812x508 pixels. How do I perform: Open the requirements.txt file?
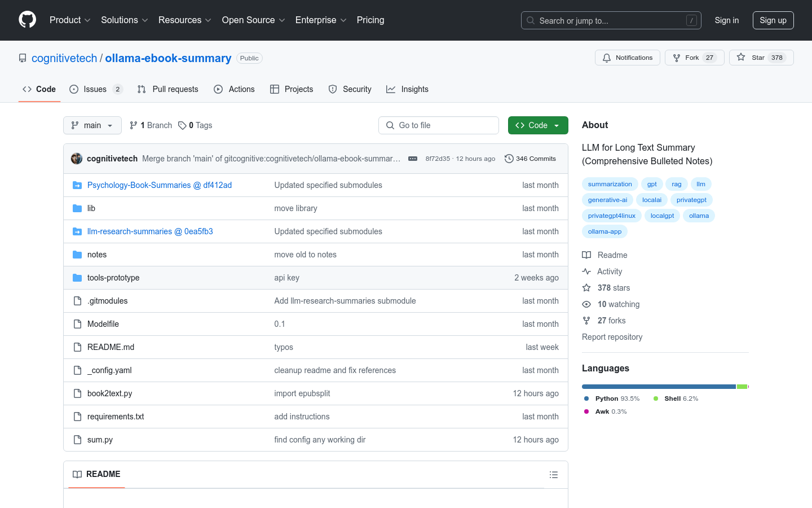pyautogui.click(x=116, y=417)
